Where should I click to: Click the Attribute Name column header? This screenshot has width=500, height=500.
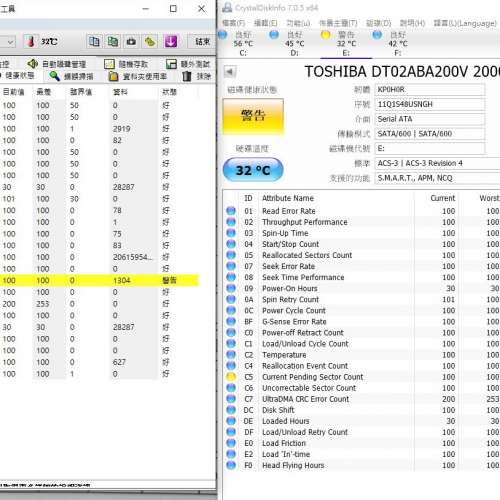pyautogui.click(x=288, y=198)
